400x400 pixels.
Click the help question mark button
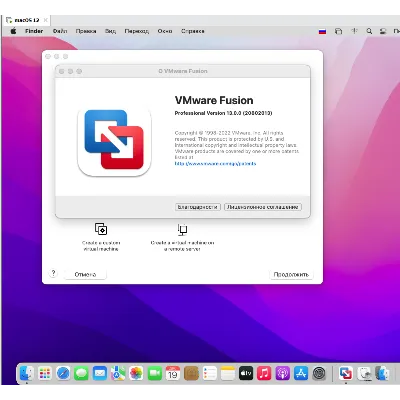(53, 273)
